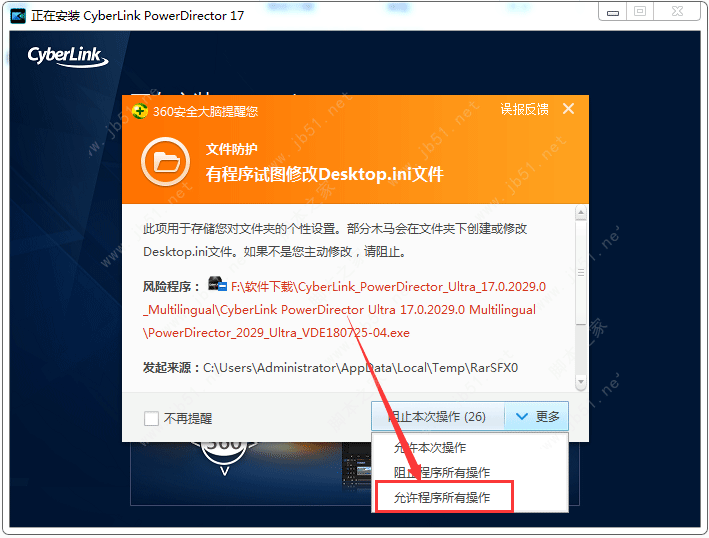Image resolution: width=709 pixels, height=538 pixels.
Task: Choose 阻止程序所有操作 from the menu
Action: point(442,472)
